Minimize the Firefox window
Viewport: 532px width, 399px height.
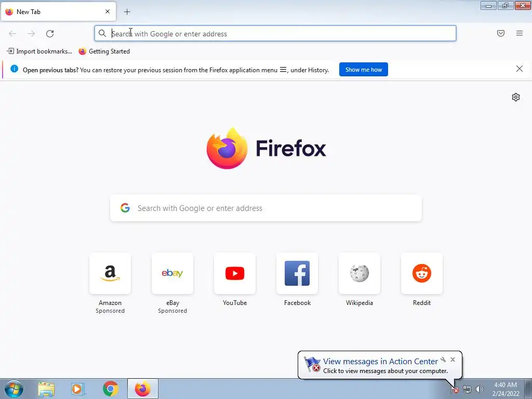pos(488,6)
